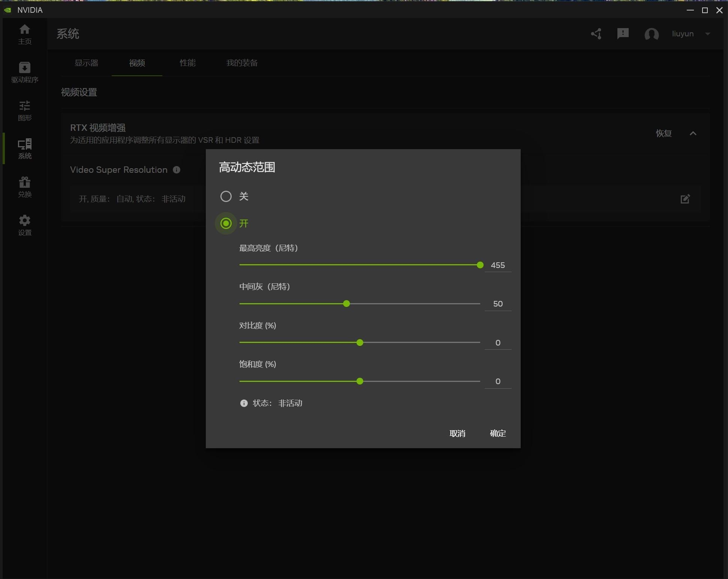Click the info icon next to 状态 status
Image resolution: width=728 pixels, height=579 pixels.
(x=244, y=403)
